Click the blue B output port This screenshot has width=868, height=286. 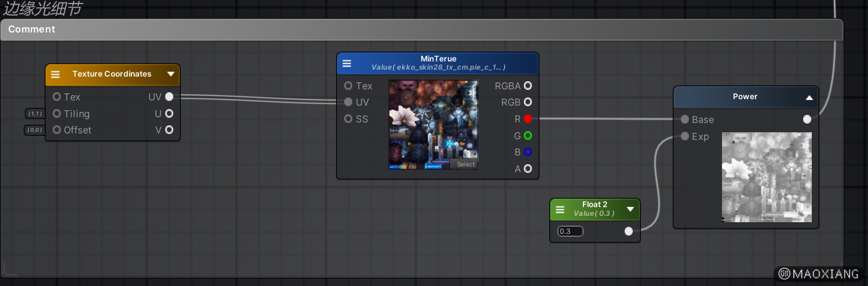527,152
